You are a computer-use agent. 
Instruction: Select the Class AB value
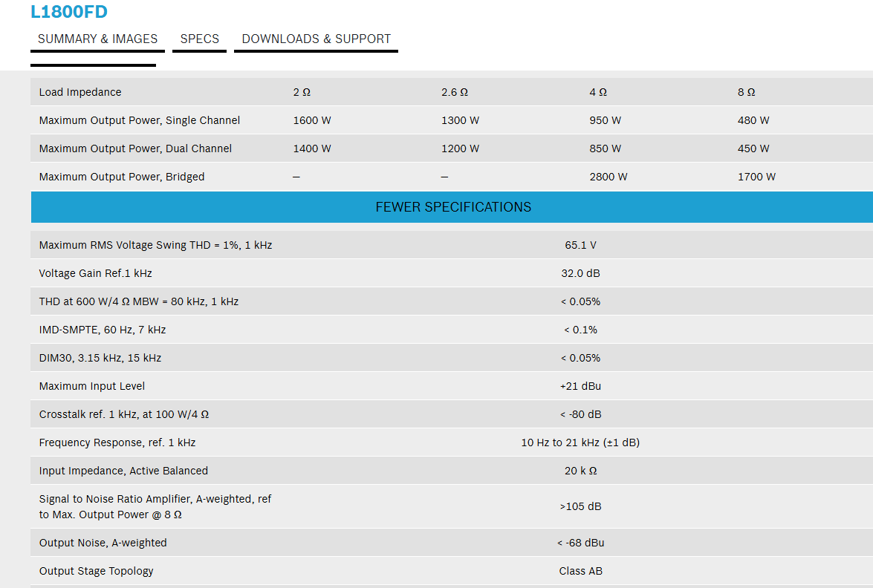580,571
